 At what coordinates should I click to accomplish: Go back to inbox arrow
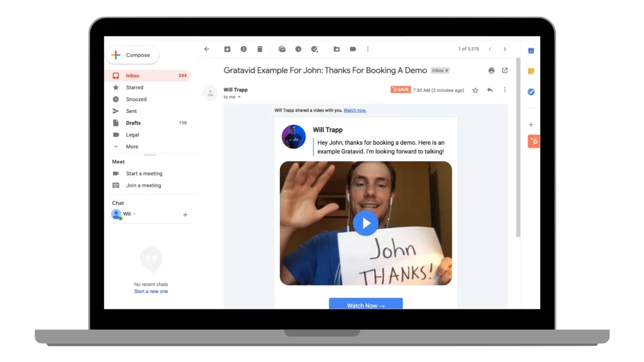pyautogui.click(x=207, y=49)
